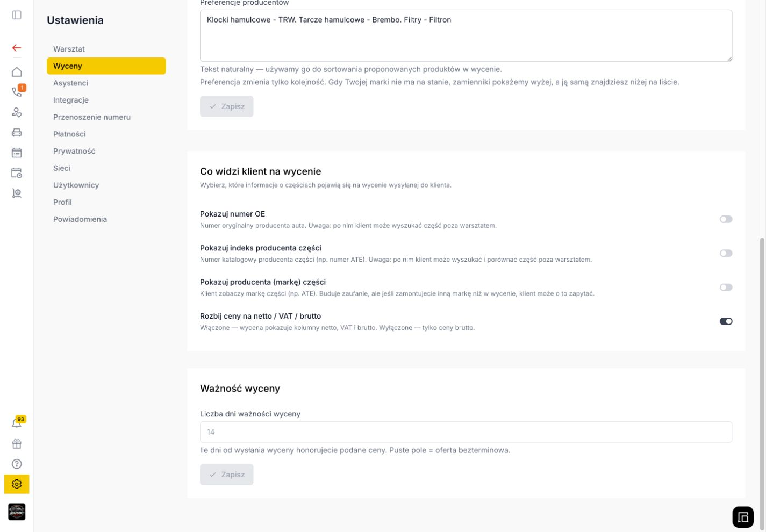Image resolution: width=766 pixels, height=532 pixels.
Task: Click the gift icon in sidebar
Action: click(17, 444)
